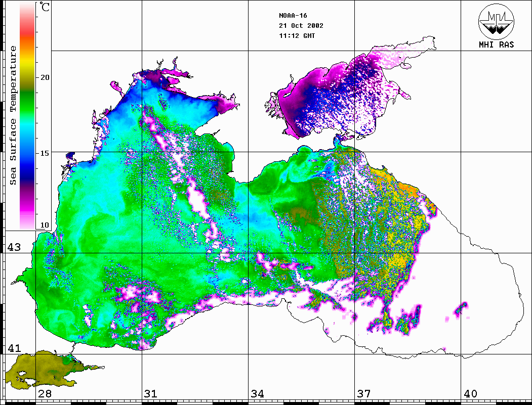Click the 'NOAA-16' satellite label
This screenshot has width=532, height=405.
[293, 16]
